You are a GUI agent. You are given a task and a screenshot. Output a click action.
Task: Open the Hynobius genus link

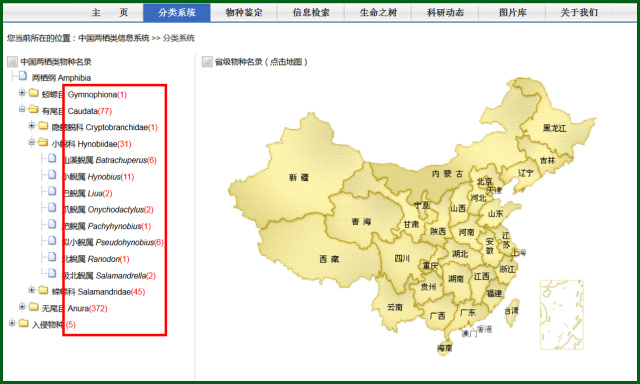click(x=98, y=177)
